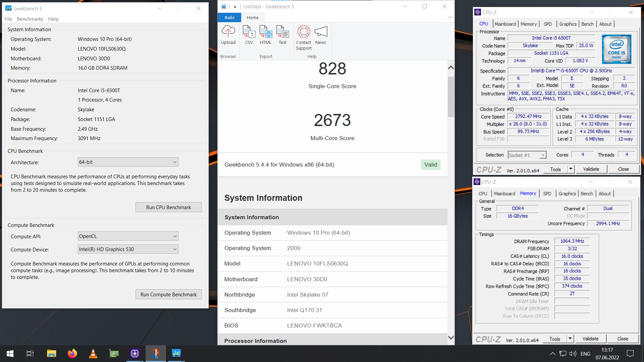
Task: Click Run CPU Benchmark button
Action: 168,207
